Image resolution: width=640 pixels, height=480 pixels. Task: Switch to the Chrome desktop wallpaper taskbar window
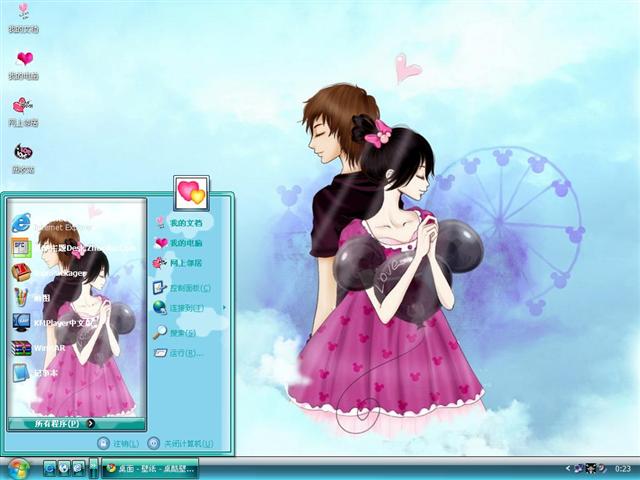(x=150, y=468)
